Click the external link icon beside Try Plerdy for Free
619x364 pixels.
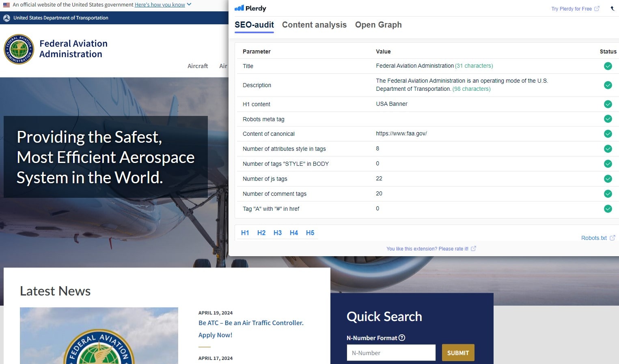click(x=597, y=9)
